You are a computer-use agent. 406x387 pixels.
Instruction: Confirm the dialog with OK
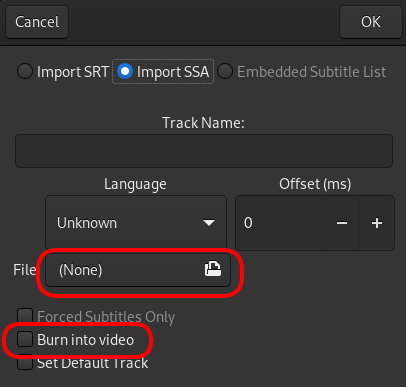371,22
